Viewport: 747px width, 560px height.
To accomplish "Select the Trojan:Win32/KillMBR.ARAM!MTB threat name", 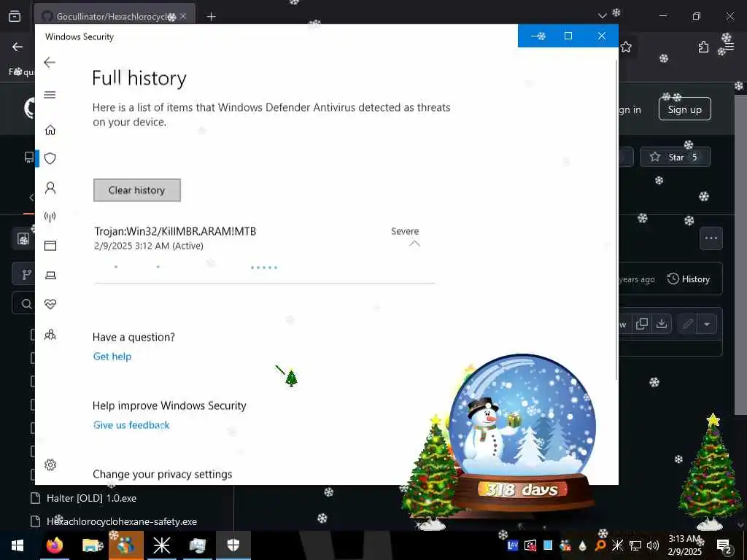I will [175, 231].
